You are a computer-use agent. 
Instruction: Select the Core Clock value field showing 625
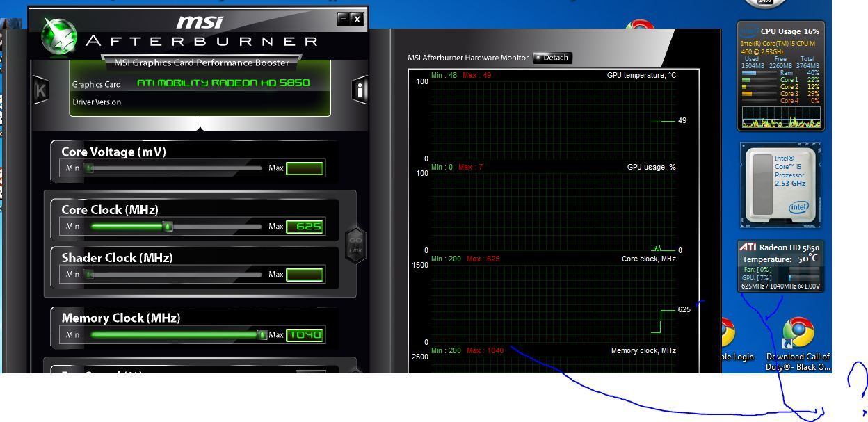coord(305,227)
